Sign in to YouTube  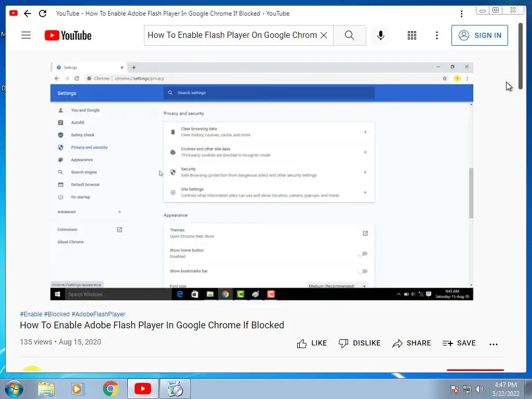(x=480, y=35)
